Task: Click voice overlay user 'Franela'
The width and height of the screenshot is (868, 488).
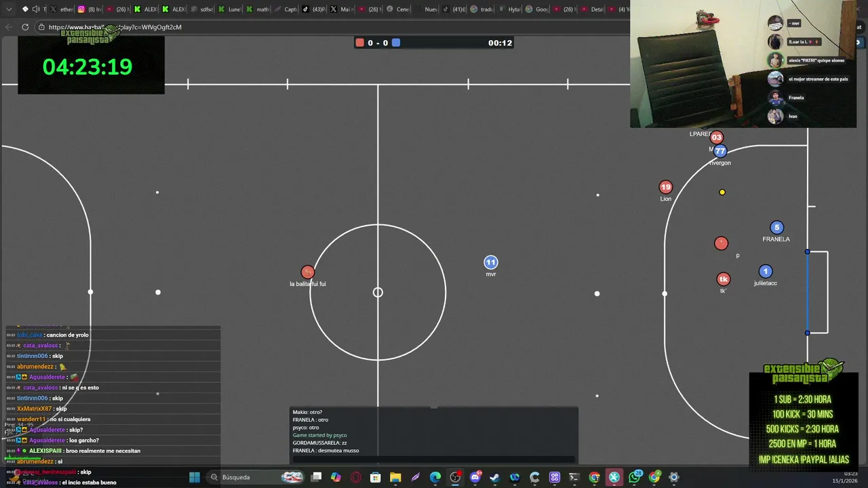Action: click(x=787, y=98)
